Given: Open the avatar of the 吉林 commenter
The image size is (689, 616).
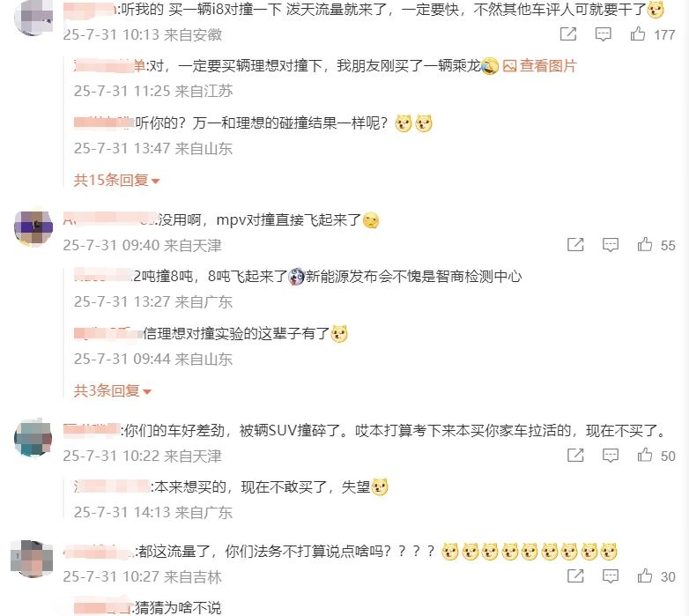Looking at the screenshot, I should tap(33, 559).
